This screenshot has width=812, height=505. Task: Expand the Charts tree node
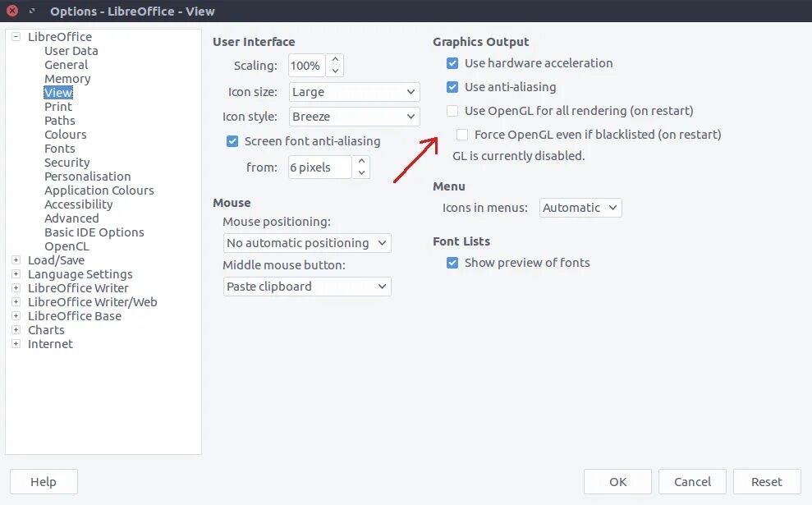click(16, 330)
